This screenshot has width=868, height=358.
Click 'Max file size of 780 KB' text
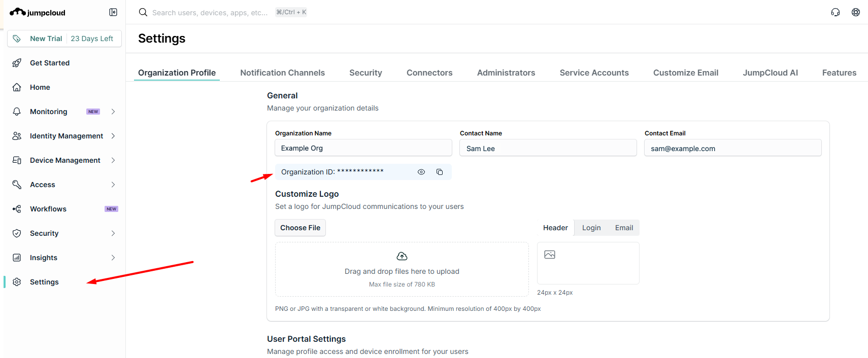pyautogui.click(x=402, y=284)
